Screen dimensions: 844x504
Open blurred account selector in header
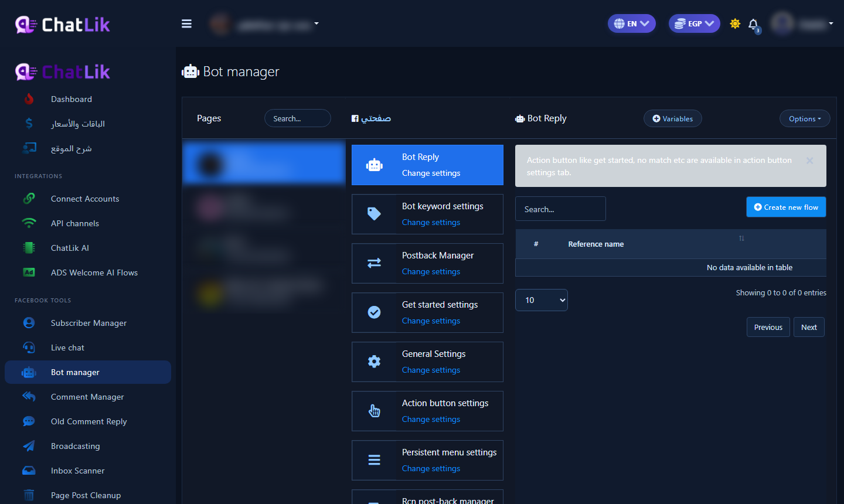264,24
